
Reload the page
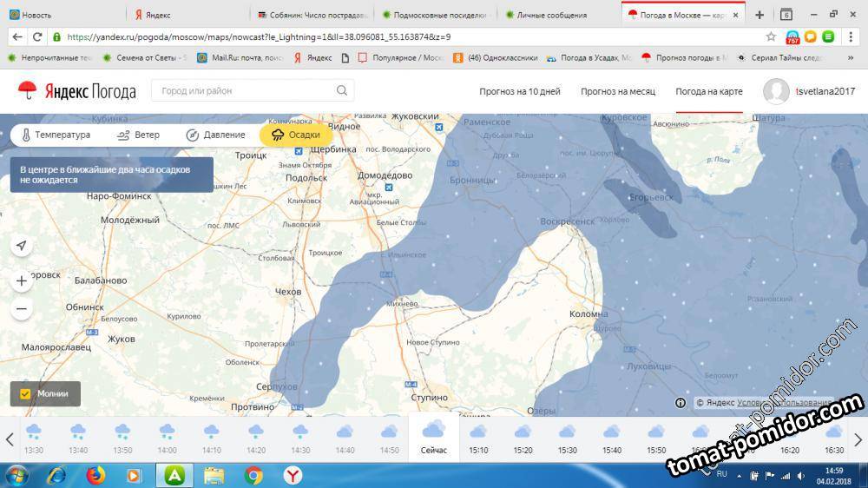coord(37,37)
